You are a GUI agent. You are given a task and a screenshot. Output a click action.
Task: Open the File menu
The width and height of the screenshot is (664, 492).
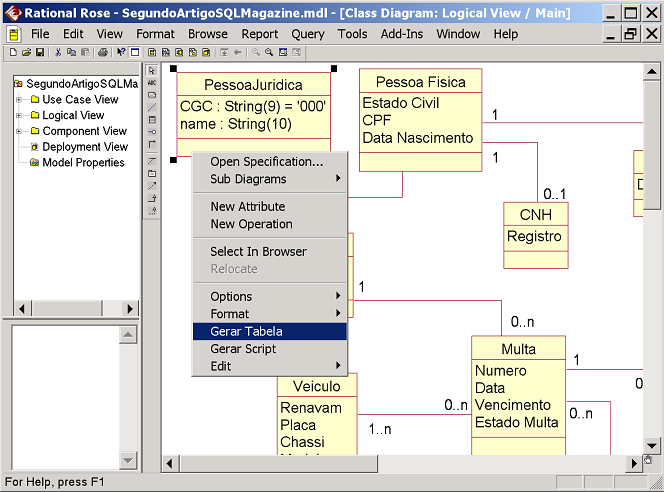[x=40, y=34]
